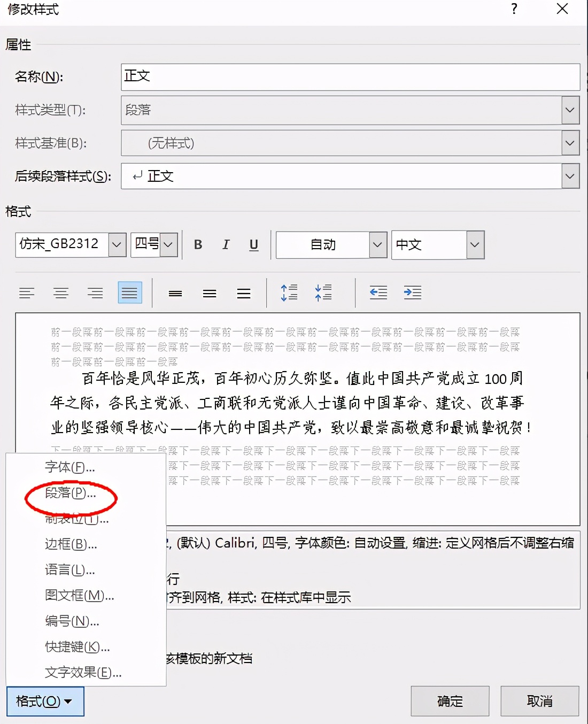The image size is (588, 724).
Task: Click the increase indent icon
Action: [413, 292]
